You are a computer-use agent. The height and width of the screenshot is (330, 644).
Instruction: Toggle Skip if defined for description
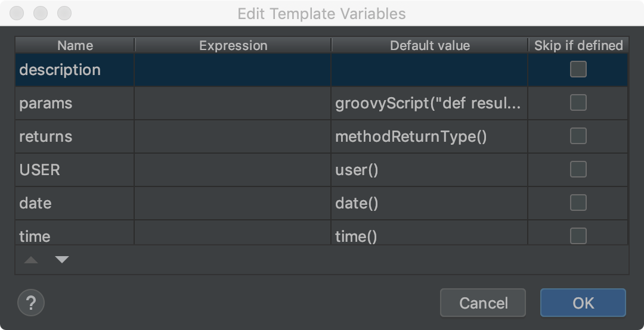point(578,70)
